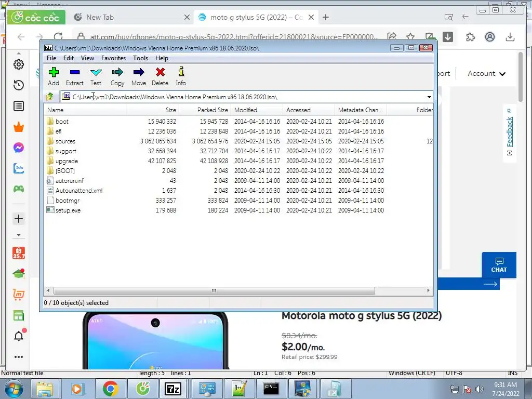Screen dimensions: 532x399
Task: Open the Windows Start menu
Action: (x=14, y=389)
